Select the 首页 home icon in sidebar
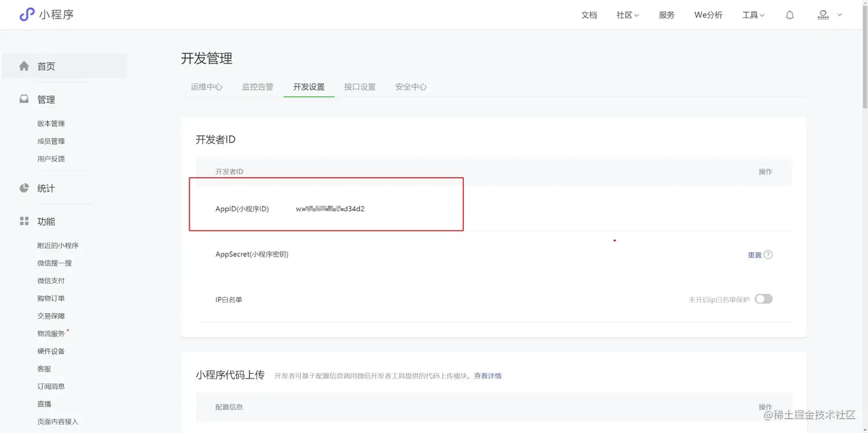The image size is (868, 433). (24, 65)
